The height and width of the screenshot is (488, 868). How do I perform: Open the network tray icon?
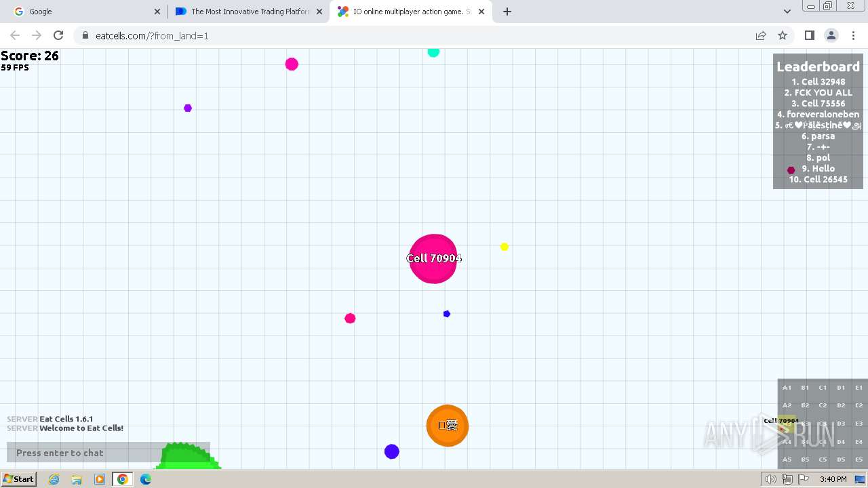tap(787, 479)
